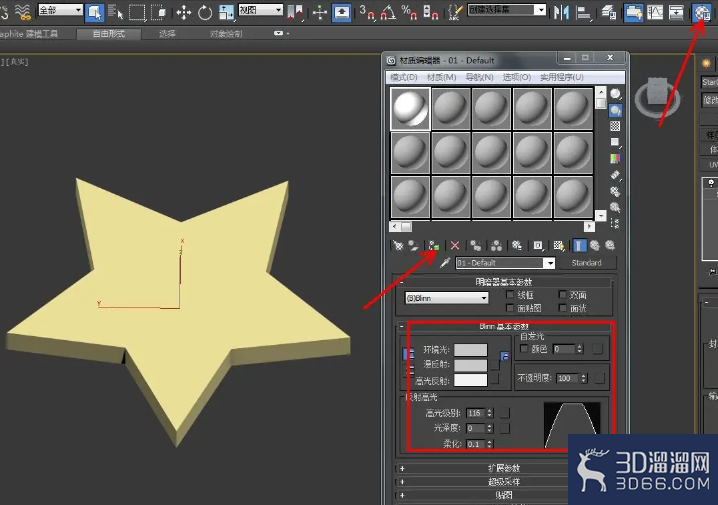
Task: Open the 全部 selection filter dropdown
Action: pos(60,10)
